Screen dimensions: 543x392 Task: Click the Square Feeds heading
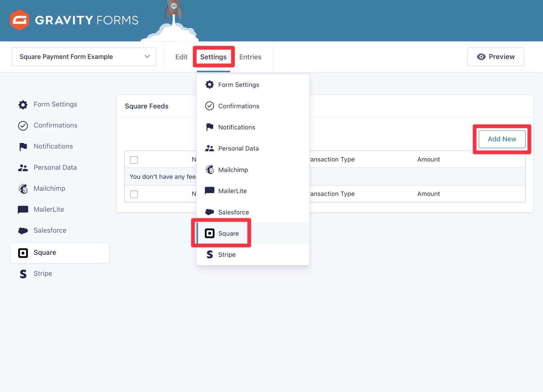pos(147,106)
